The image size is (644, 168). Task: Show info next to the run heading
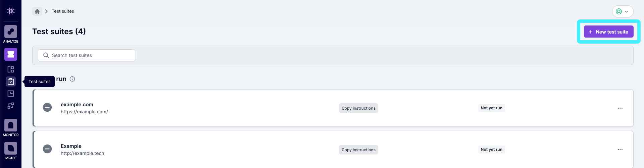[x=72, y=79]
